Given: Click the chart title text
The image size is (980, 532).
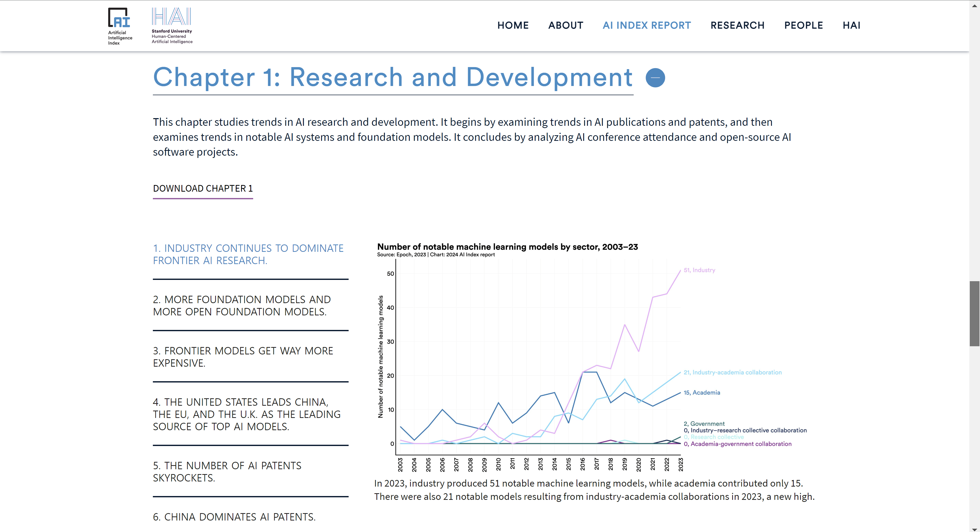Looking at the screenshot, I should coord(507,247).
